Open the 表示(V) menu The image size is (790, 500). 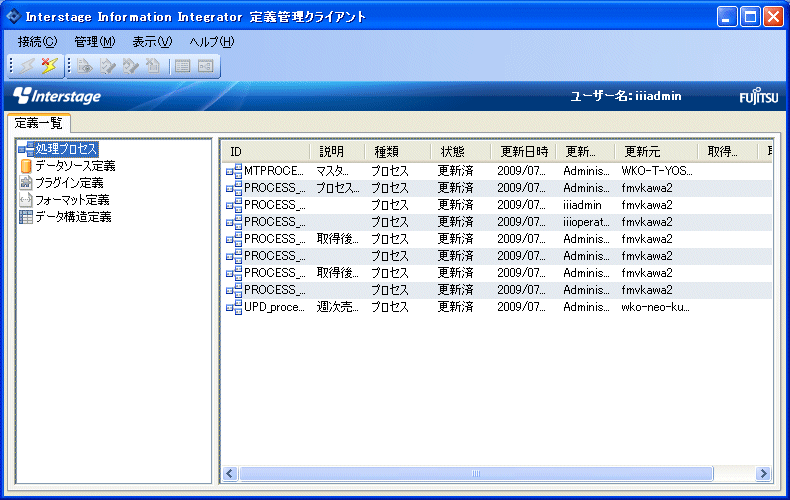[152, 42]
